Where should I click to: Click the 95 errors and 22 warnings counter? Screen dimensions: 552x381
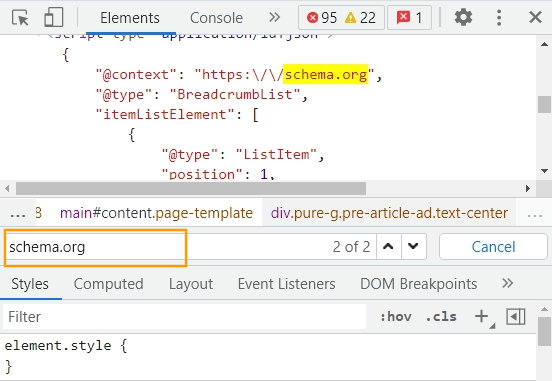click(341, 17)
